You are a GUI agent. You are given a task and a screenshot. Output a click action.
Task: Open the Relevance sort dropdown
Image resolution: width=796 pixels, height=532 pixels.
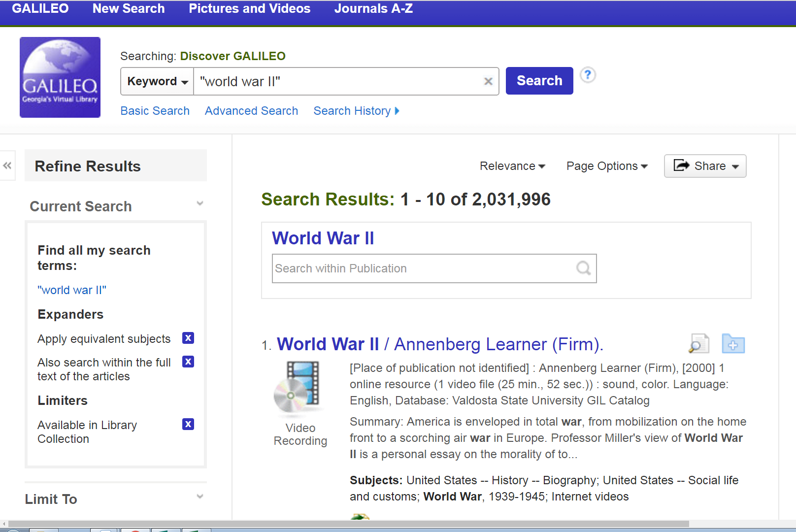[512, 166]
